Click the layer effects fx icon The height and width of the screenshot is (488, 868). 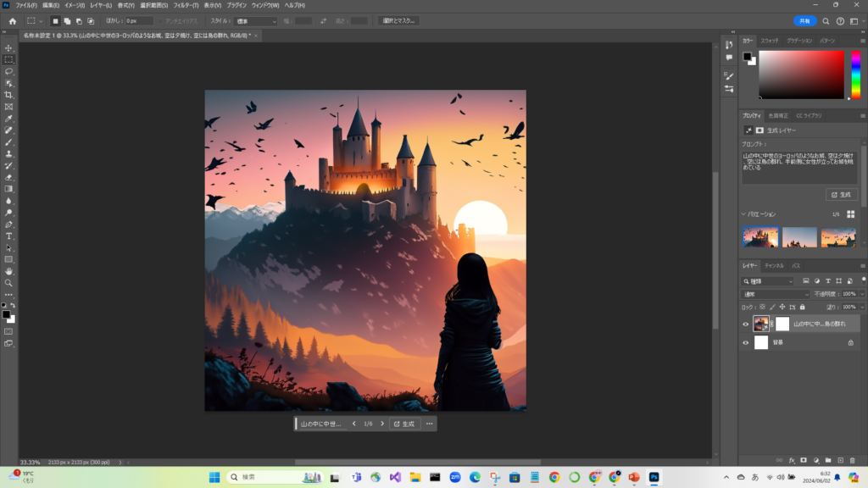[x=791, y=460]
